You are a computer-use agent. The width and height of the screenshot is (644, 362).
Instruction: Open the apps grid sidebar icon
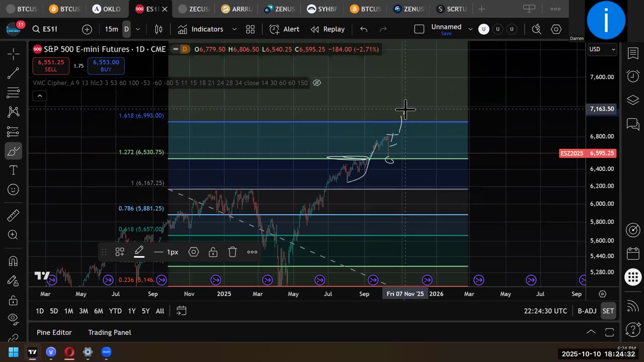tap(633, 277)
